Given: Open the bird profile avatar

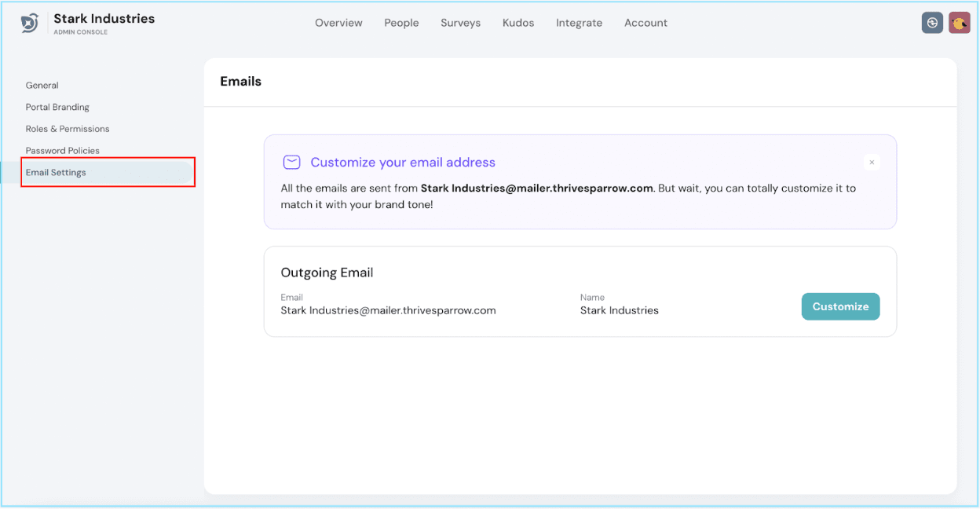Looking at the screenshot, I should click(959, 23).
